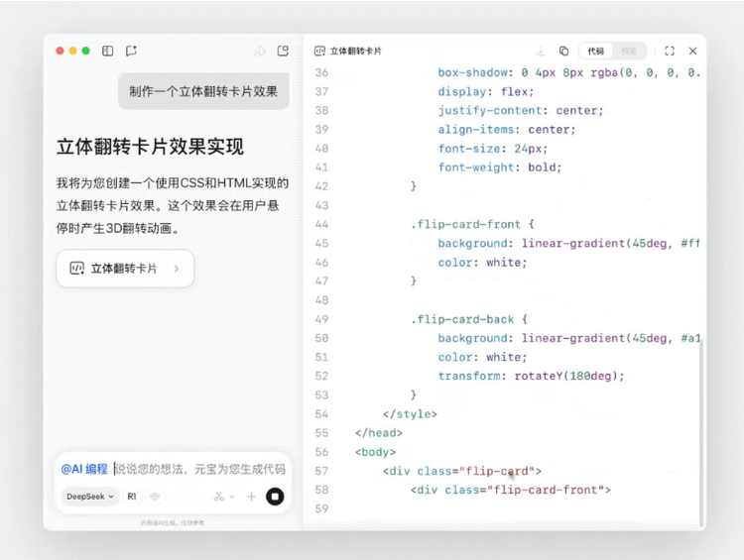Toggle the sidebar panel icon

108,51
